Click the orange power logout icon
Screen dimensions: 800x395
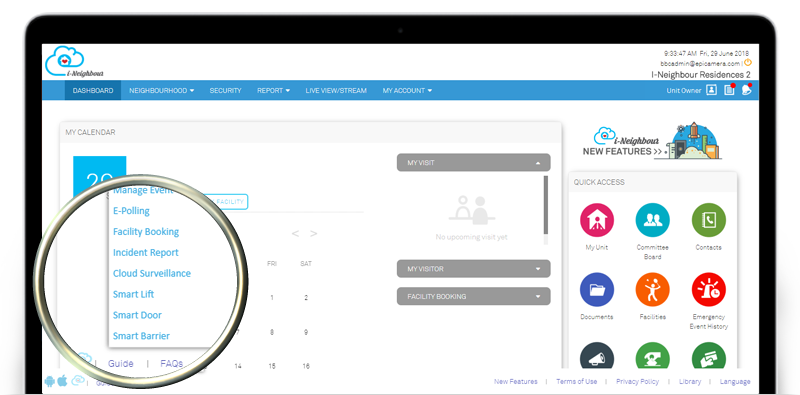point(747,63)
